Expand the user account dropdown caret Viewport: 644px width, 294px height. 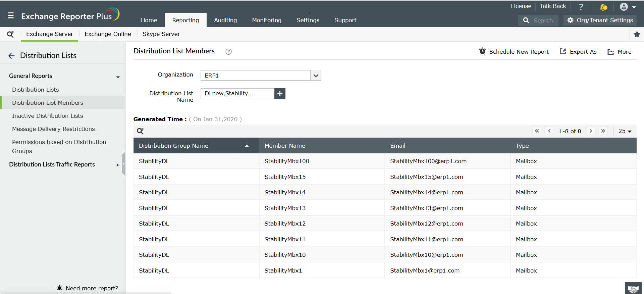[634, 7]
